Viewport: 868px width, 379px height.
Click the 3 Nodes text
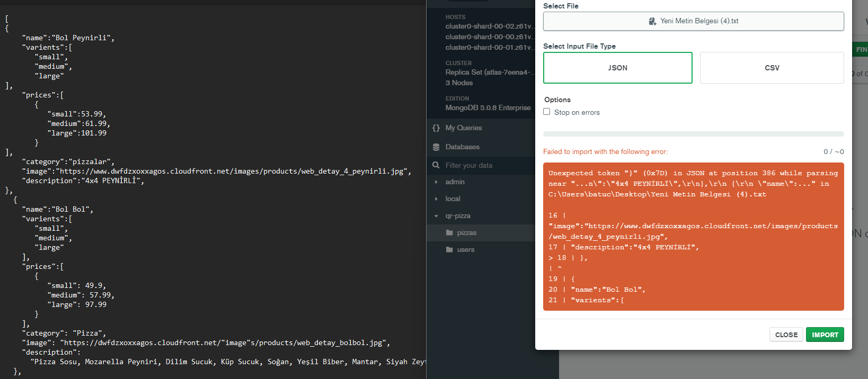(459, 83)
